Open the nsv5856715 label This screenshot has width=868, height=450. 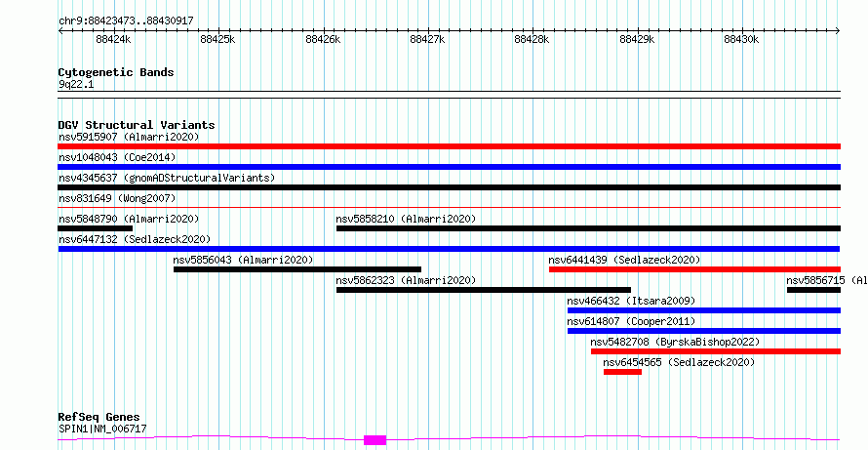827,280
